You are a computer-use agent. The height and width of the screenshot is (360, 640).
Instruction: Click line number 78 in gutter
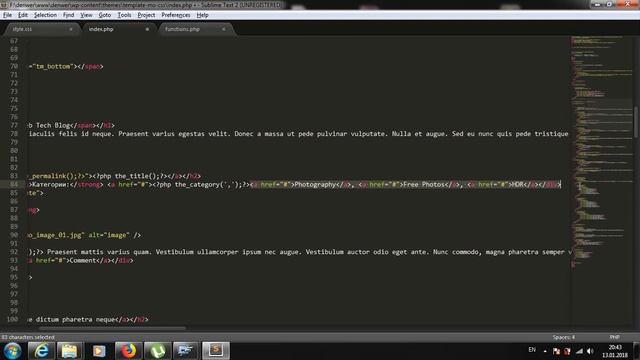tap(14, 134)
